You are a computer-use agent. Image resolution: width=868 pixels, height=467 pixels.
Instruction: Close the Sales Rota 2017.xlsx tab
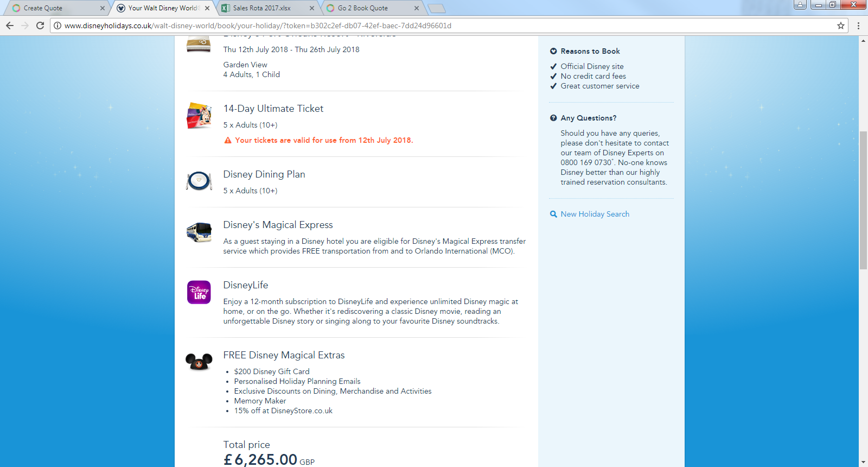[312, 8]
